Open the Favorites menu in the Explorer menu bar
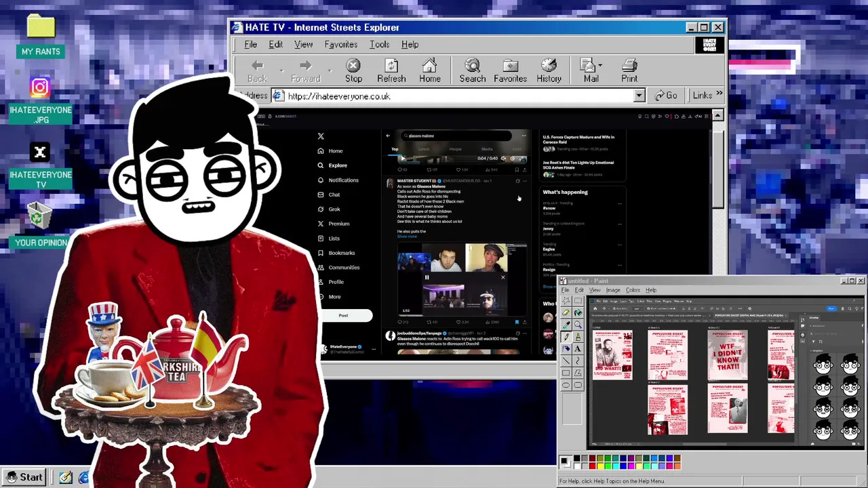Image resolution: width=868 pixels, height=488 pixels. pyautogui.click(x=340, y=45)
